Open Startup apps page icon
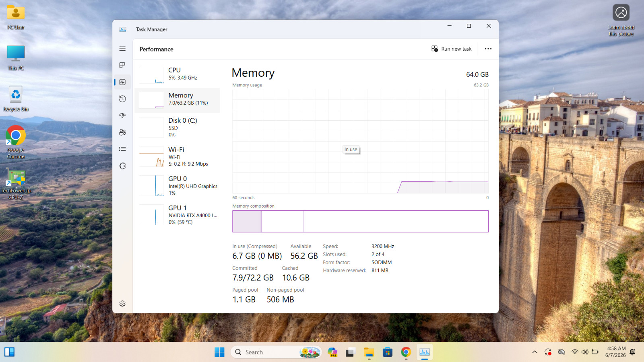The image size is (644, 362). [x=122, y=115]
